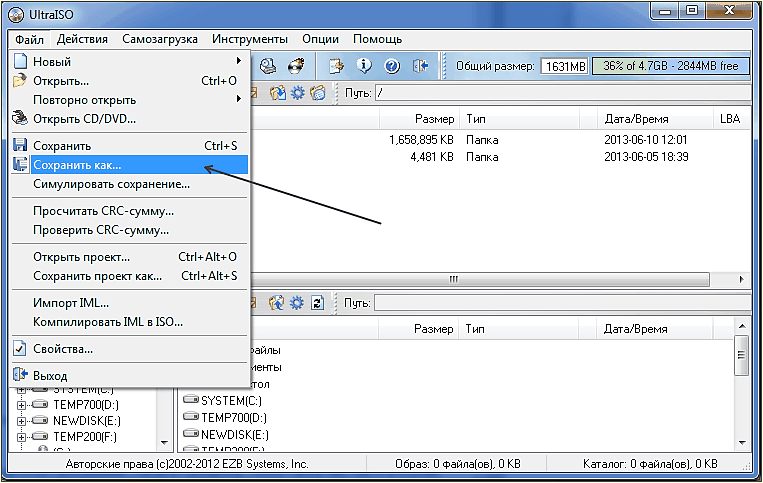
Task: Click the upper pane Размер column header
Action: click(419, 119)
